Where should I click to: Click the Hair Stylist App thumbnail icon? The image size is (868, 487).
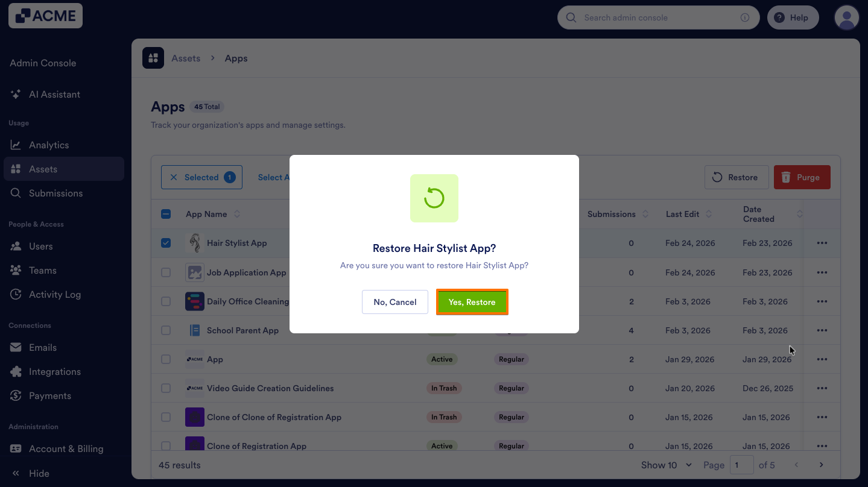pyautogui.click(x=194, y=243)
